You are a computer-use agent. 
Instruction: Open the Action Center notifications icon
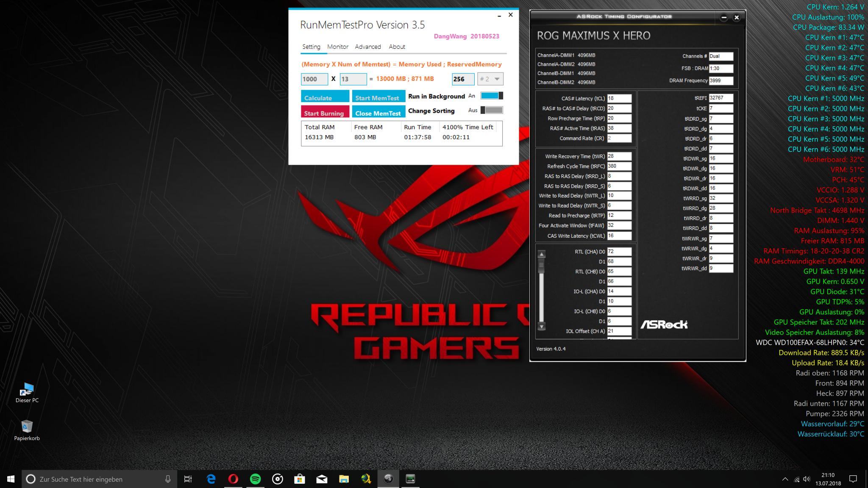point(853,479)
